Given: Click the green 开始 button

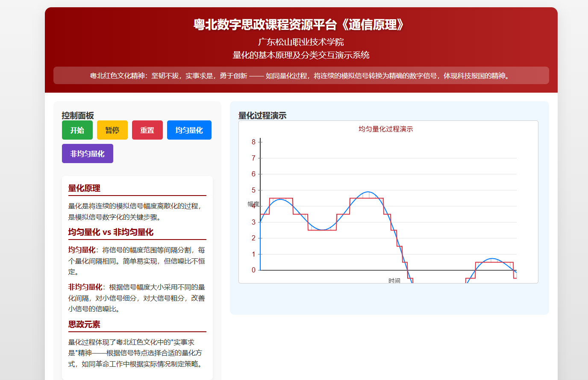Looking at the screenshot, I should [x=77, y=130].
